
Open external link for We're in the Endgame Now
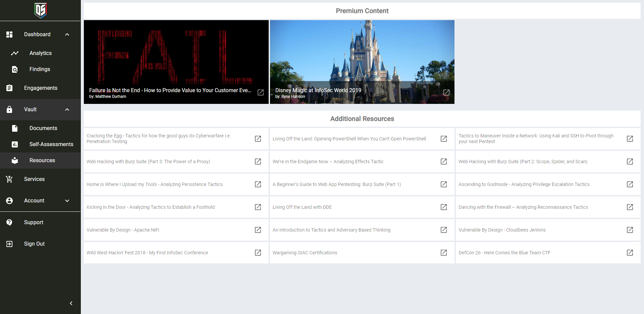pyautogui.click(x=444, y=162)
